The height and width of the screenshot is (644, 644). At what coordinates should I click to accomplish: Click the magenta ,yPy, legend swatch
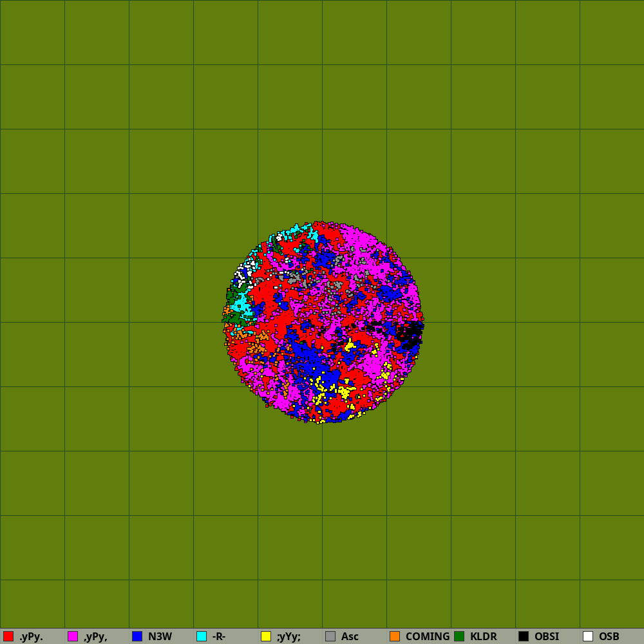[x=73, y=636]
